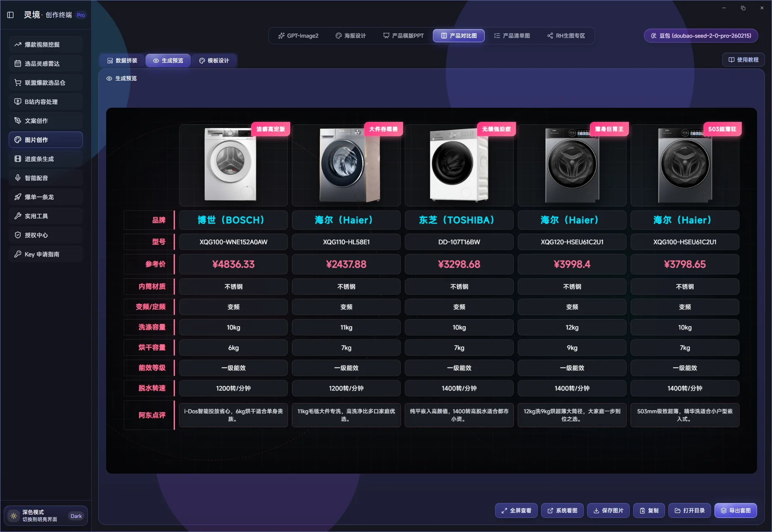Screen dimensions: 772x532
Task: Open the 豆包 model selector
Action: (x=701, y=36)
